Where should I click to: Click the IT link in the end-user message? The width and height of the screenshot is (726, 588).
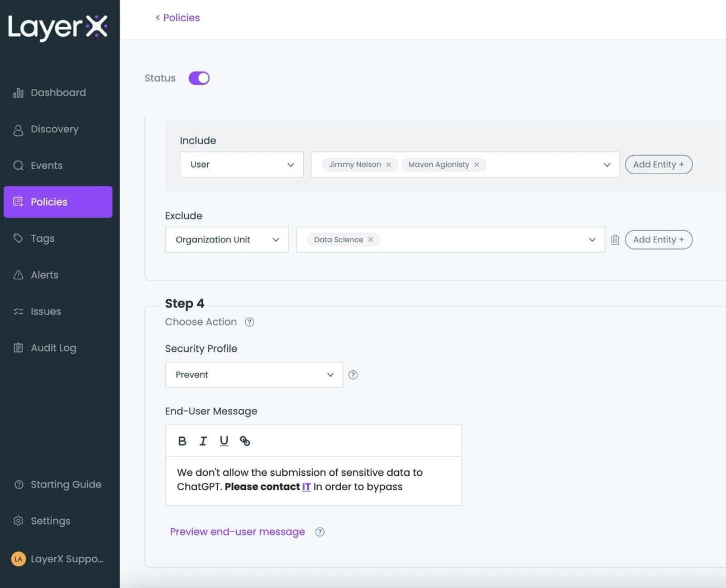pos(306,486)
